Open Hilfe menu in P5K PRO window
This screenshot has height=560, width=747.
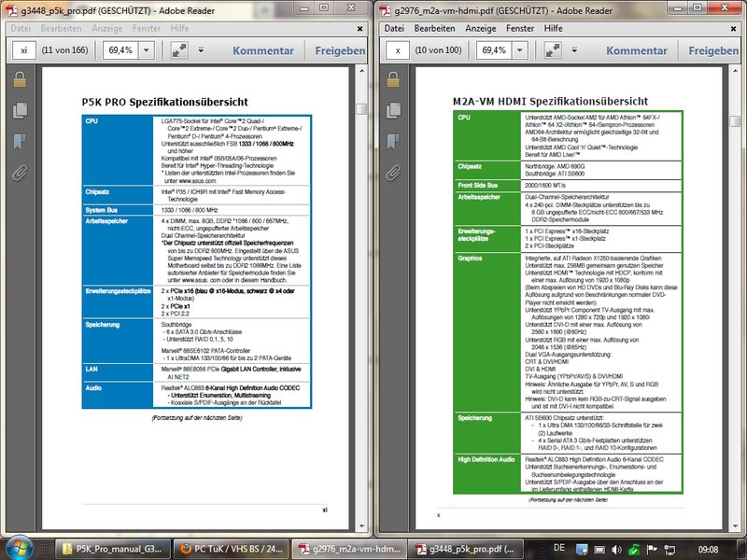(x=179, y=29)
